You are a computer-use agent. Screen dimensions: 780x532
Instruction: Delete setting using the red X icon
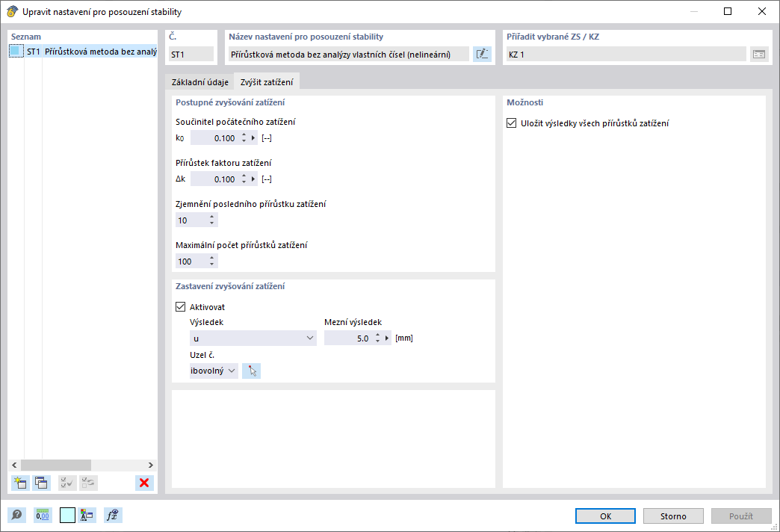pyautogui.click(x=144, y=483)
